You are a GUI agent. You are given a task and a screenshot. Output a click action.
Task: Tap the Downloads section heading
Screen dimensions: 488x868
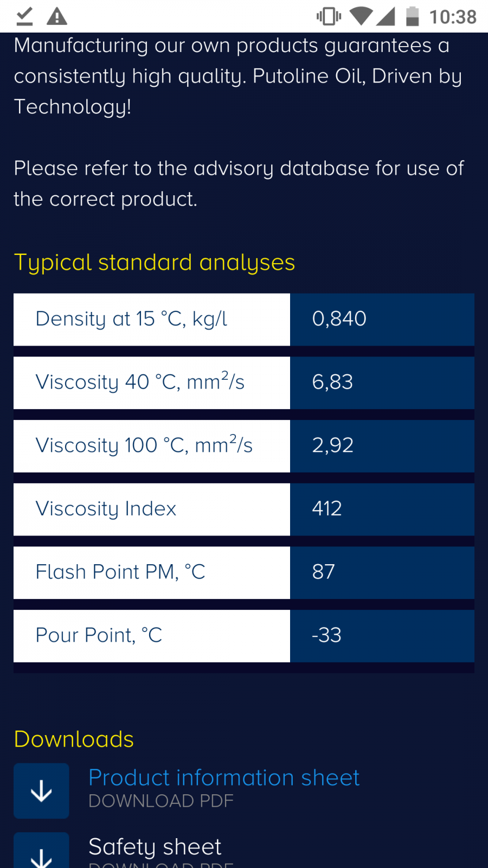point(74,739)
